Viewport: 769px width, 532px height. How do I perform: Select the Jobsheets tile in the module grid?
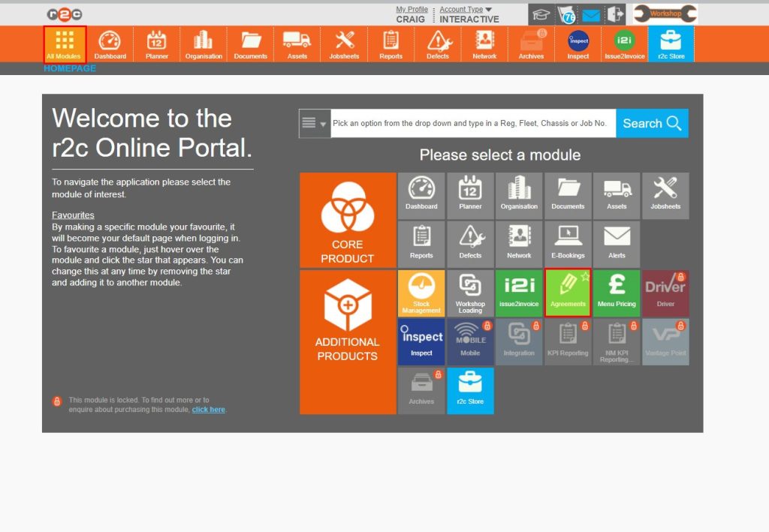pos(665,195)
